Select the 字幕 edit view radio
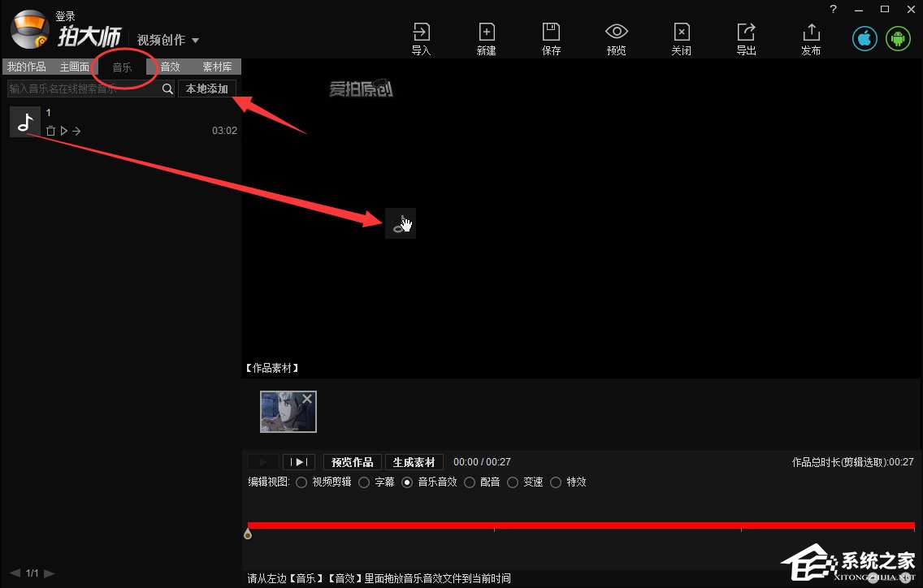 click(364, 482)
